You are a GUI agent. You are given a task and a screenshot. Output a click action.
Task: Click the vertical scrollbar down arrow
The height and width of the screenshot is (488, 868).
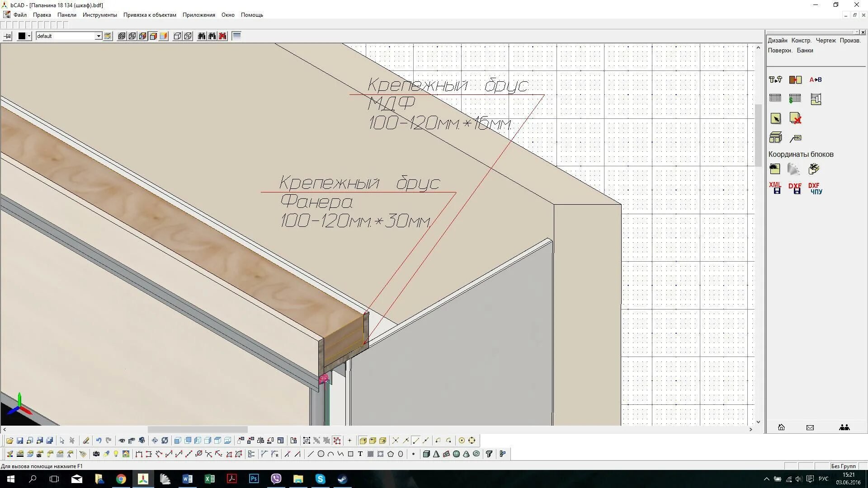tap(758, 422)
